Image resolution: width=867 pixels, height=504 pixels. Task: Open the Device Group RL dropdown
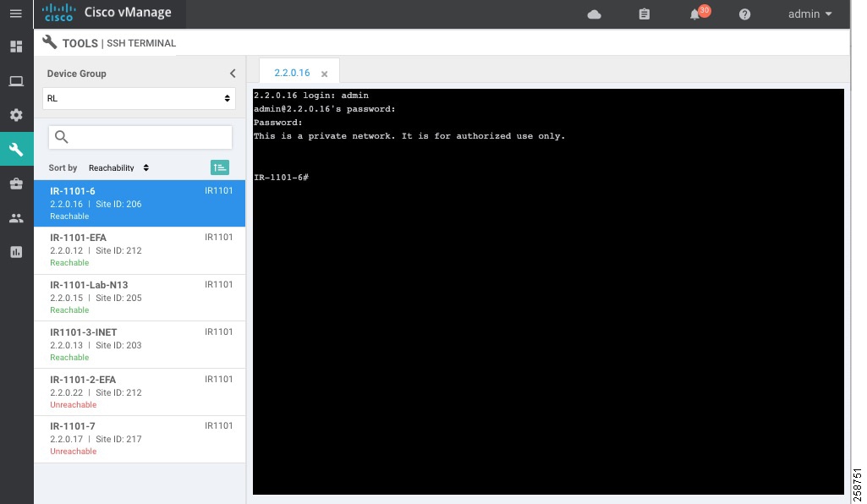[x=139, y=98]
